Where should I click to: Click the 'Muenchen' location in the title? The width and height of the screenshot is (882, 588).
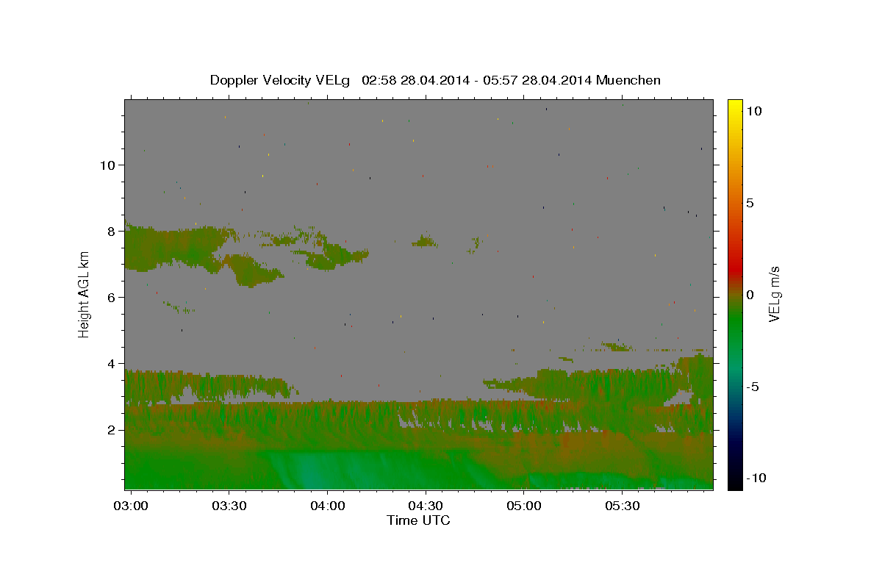click(628, 80)
